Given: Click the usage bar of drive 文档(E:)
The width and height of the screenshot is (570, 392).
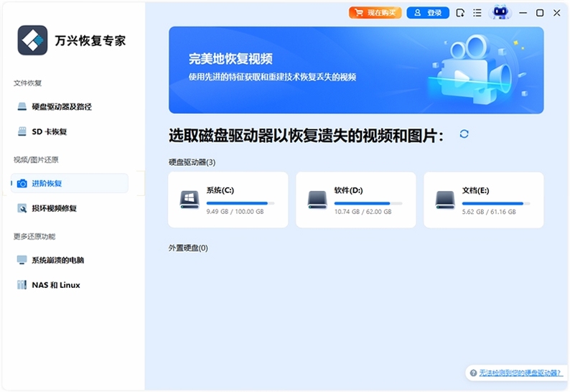Looking at the screenshot, I should [x=496, y=203].
